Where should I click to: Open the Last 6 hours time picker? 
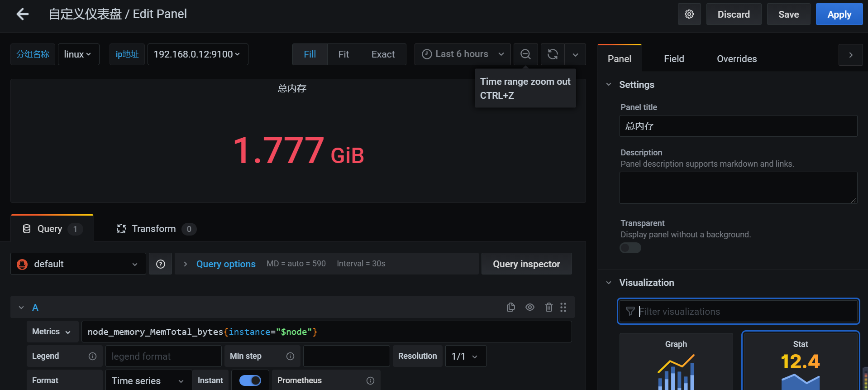pyautogui.click(x=463, y=54)
